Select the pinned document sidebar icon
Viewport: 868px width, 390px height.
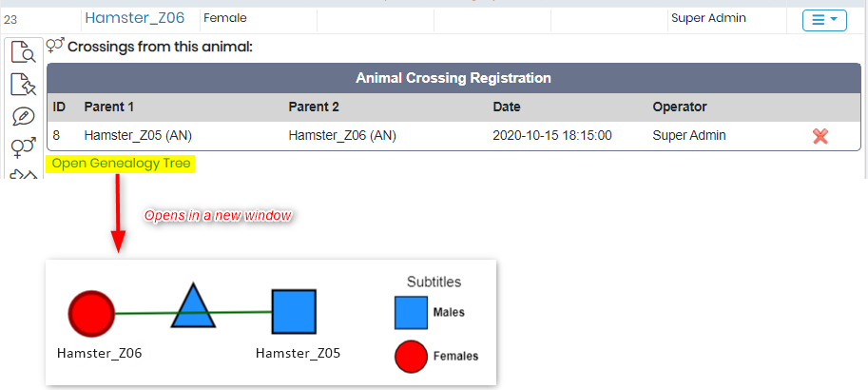[x=23, y=85]
